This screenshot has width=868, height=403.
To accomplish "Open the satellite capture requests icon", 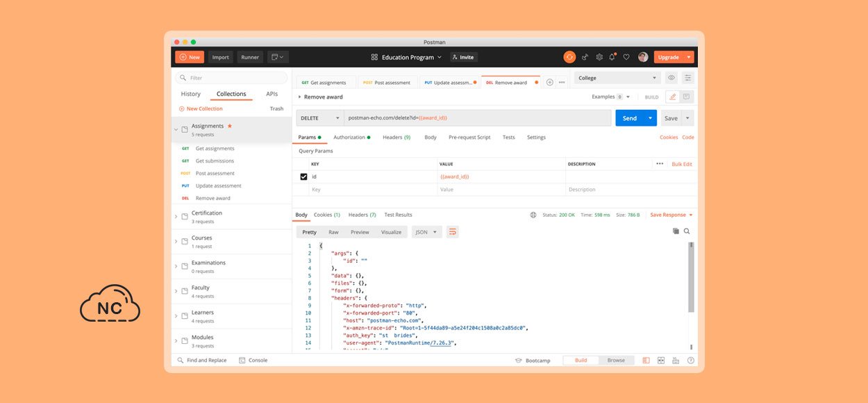I will pos(585,57).
